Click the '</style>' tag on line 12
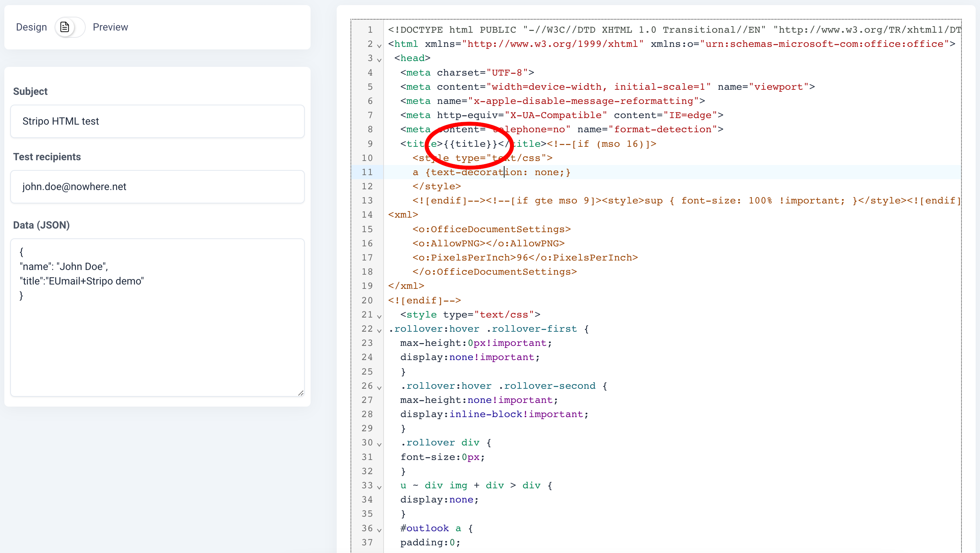 point(437,186)
